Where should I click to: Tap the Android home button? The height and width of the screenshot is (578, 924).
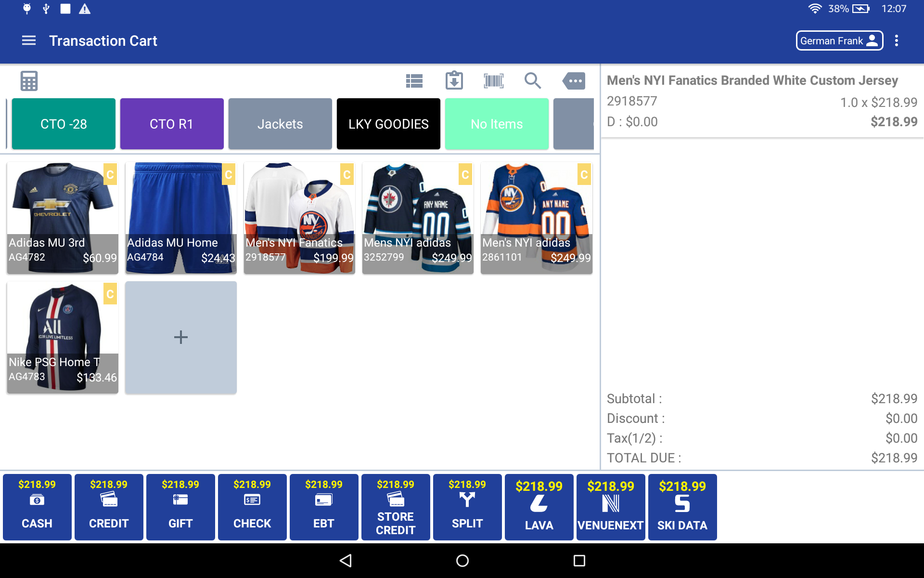[462, 561]
